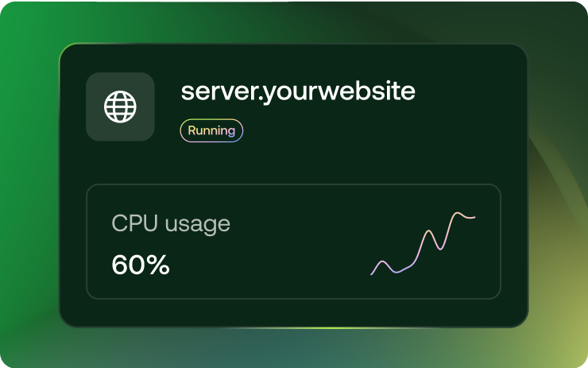Select the CPU usage label
The width and height of the screenshot is (588, 368).
(x=171, y=224)
